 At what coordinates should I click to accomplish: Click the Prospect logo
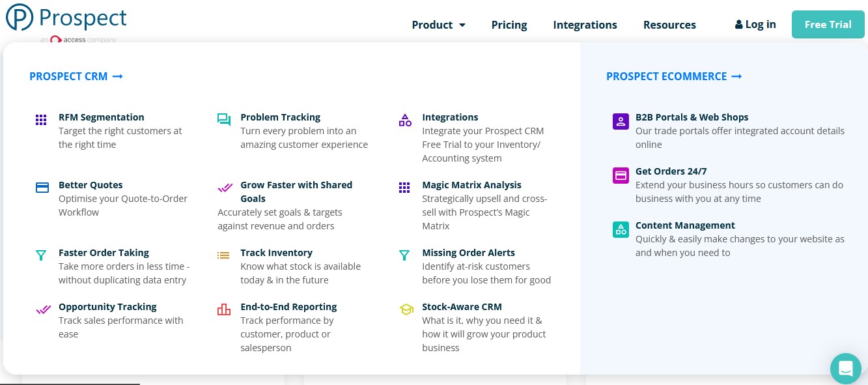point(65,18)
